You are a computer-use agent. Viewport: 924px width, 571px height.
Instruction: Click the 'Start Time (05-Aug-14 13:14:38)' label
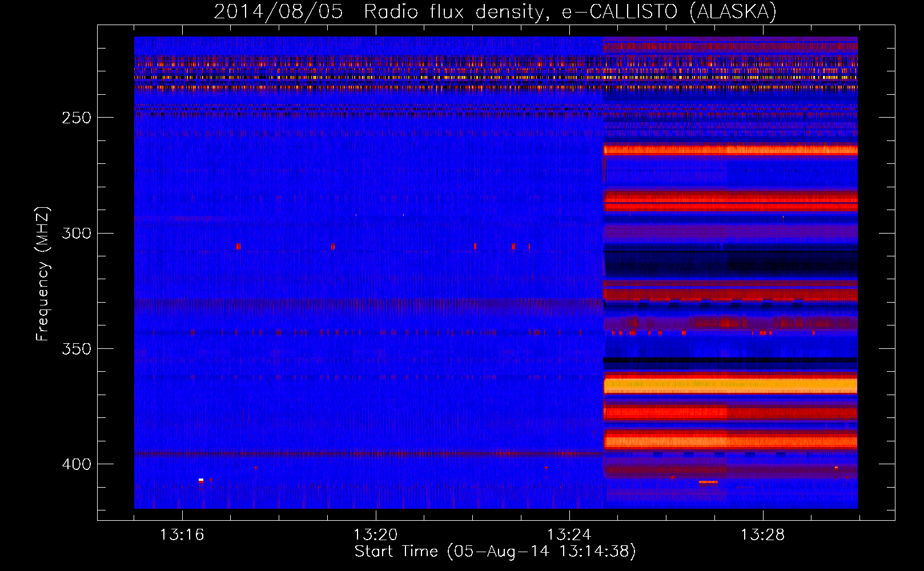pyautogui.click(x=495, y=552)
